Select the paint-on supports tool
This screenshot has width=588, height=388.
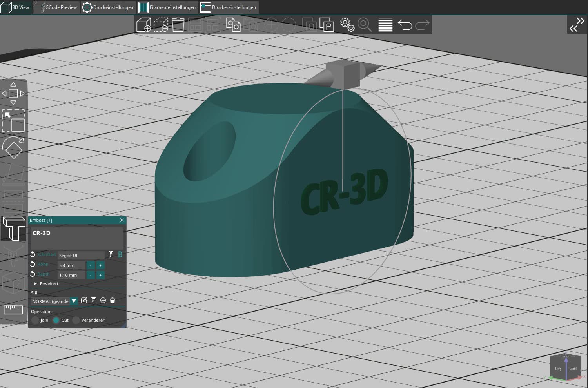(x=13, y=256)
